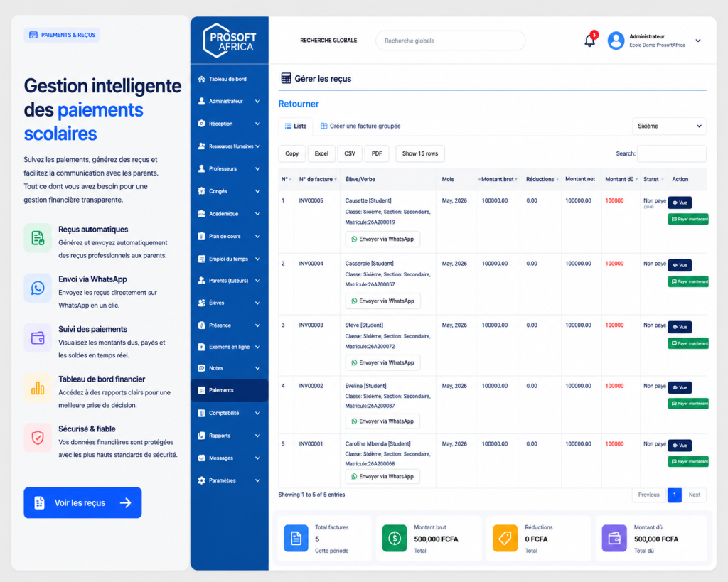
Task: Click the Previous pagination button
Action: click(x=649, y=495)
